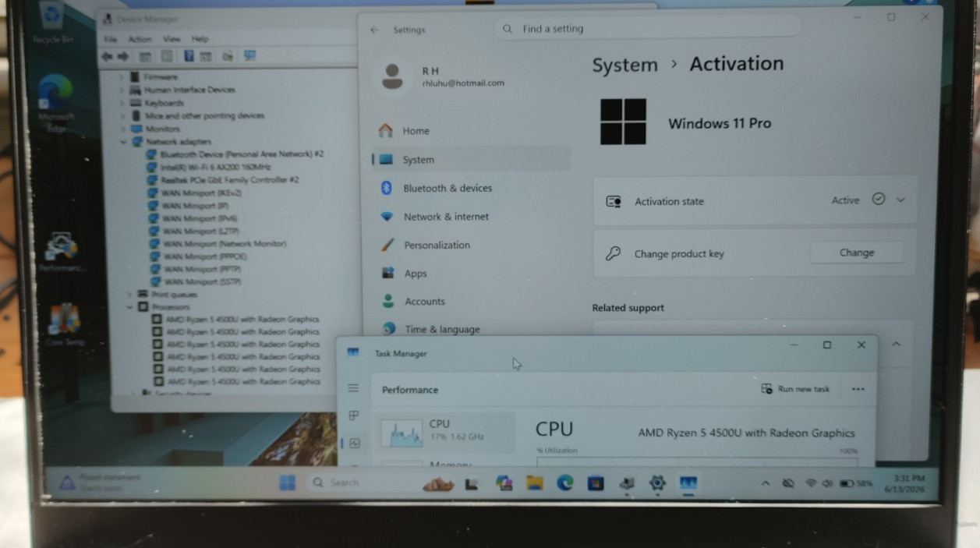Select Home in Settings sidebar
This screenshot has height=548, width=980.
click(471, 131)
